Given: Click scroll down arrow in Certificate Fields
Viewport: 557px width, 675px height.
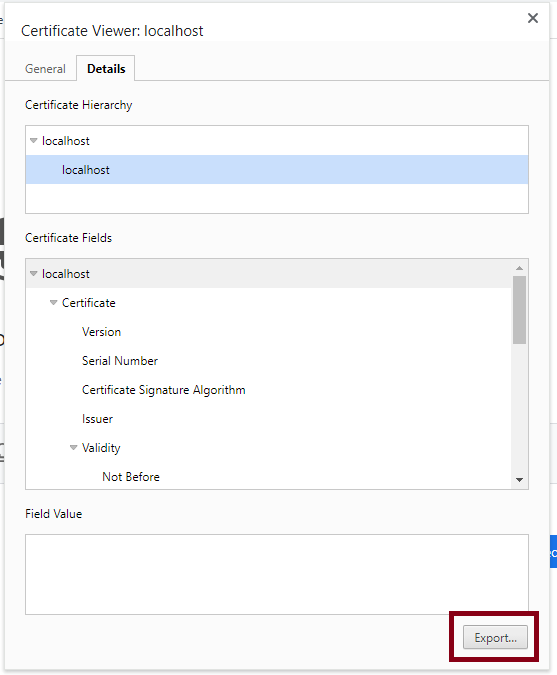Looking at the screenshot, I should [x=520, y=480].
